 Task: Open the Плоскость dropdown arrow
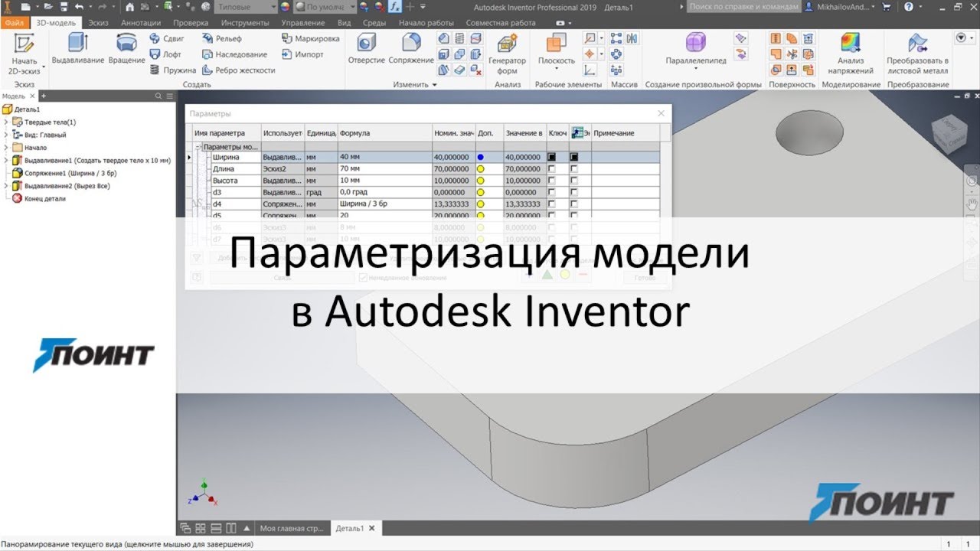556,69
